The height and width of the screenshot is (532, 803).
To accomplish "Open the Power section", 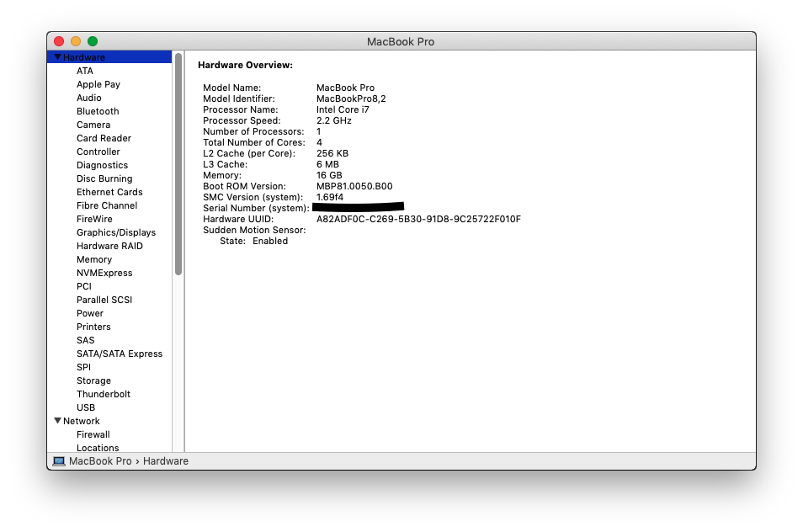I will coord(90,313).
